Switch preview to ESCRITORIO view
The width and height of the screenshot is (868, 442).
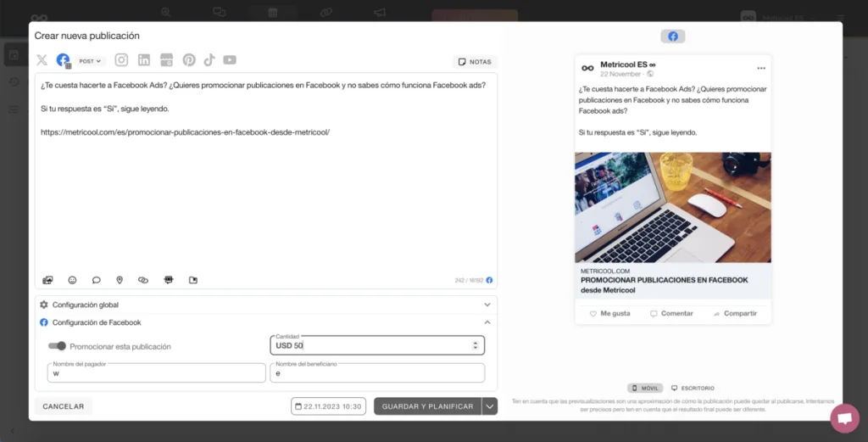[x=693, y=389]
